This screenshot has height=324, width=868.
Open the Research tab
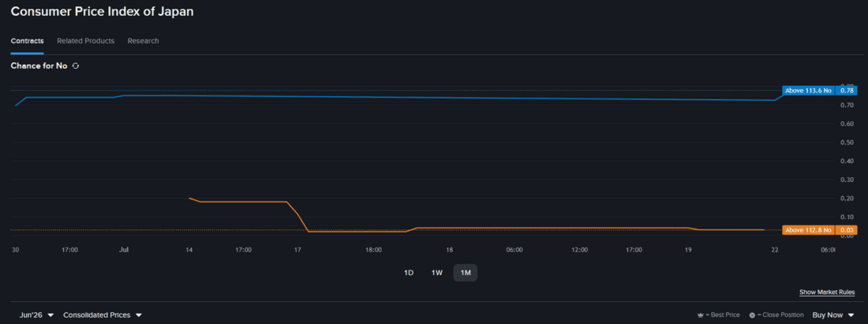(x=143, y=41)
